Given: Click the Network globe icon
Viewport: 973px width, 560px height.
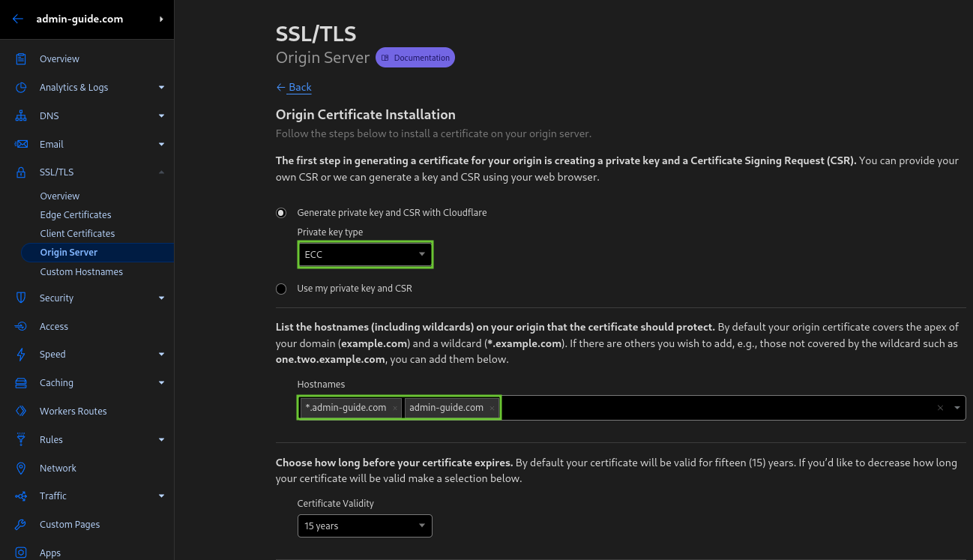Looking at the screenshot, I should pos(22,468).
